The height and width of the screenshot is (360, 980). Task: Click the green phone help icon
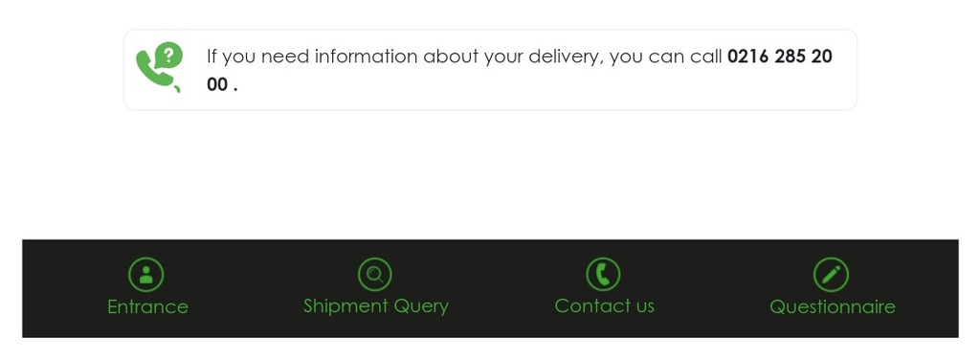[x=160, y=67]
